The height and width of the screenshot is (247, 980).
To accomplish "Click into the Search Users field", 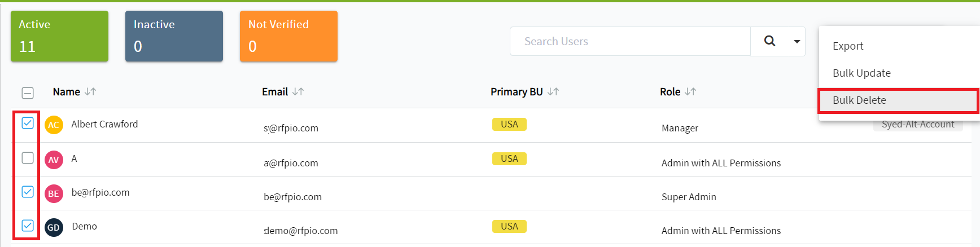I will coord(630,41).
